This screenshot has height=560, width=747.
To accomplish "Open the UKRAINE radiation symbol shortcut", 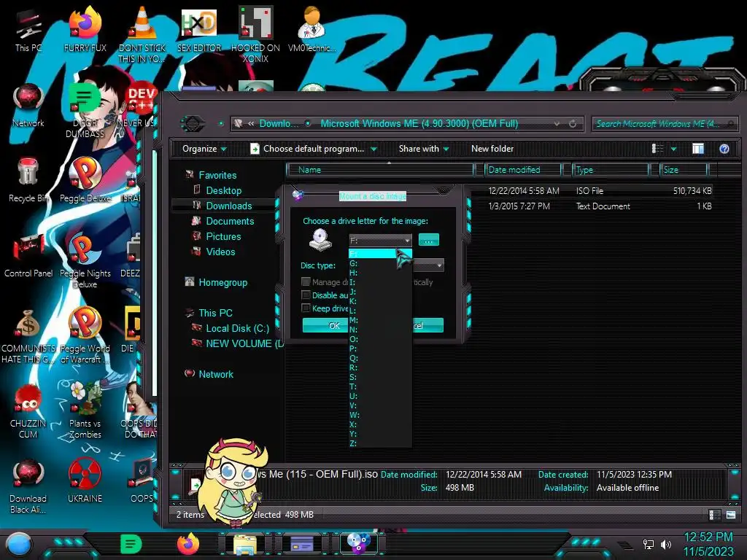I will [x=85, y=481].
